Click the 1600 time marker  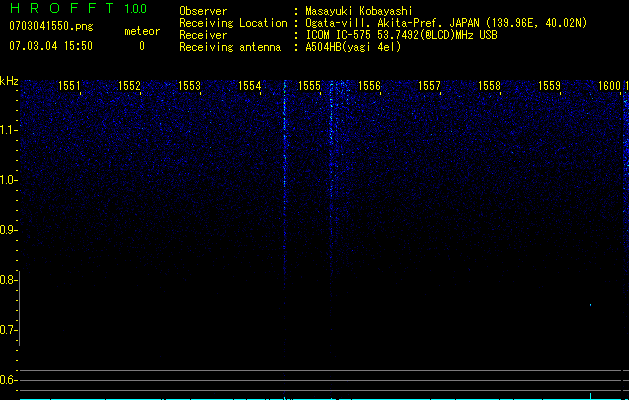tap(609, 86)
